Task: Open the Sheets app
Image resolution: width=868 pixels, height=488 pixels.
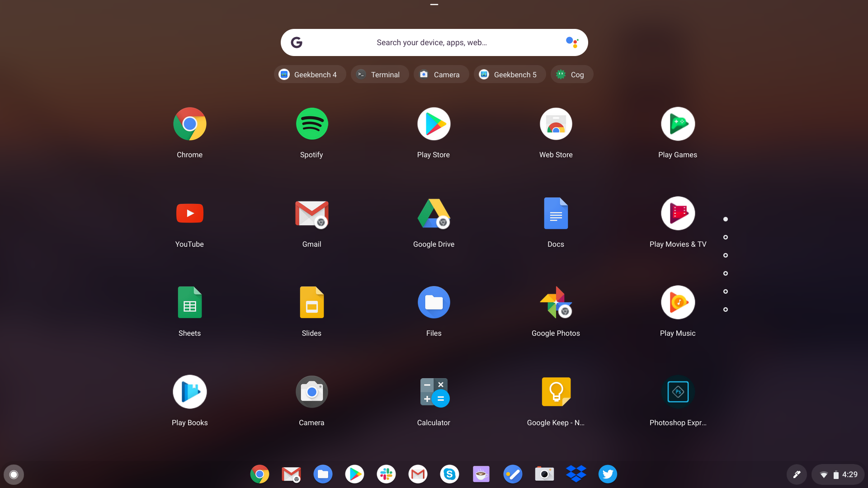Action: [189, 303]
